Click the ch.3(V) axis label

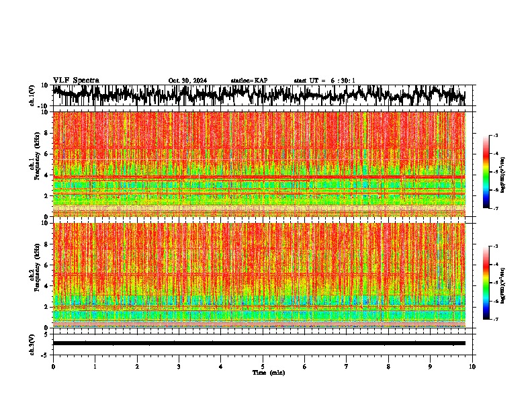tap(32, 345)
